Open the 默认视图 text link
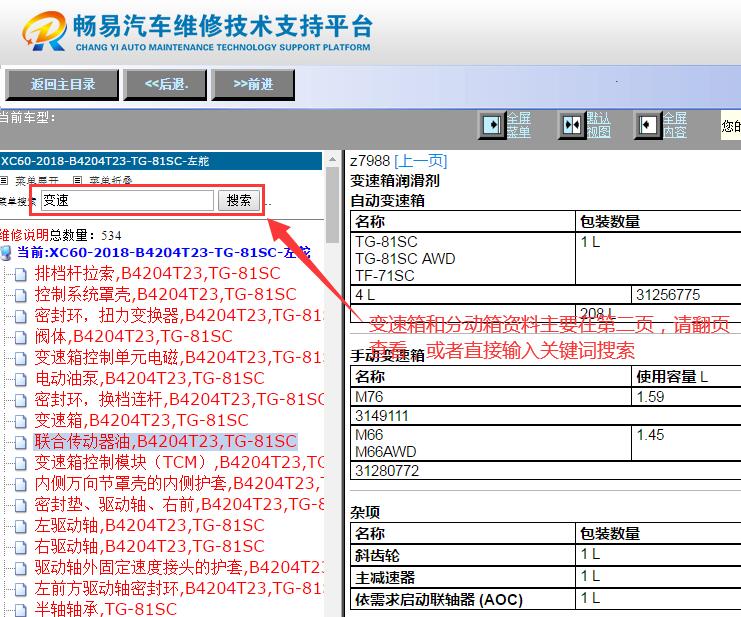Viewport: 741px width, 617px height. pos(599,125)
